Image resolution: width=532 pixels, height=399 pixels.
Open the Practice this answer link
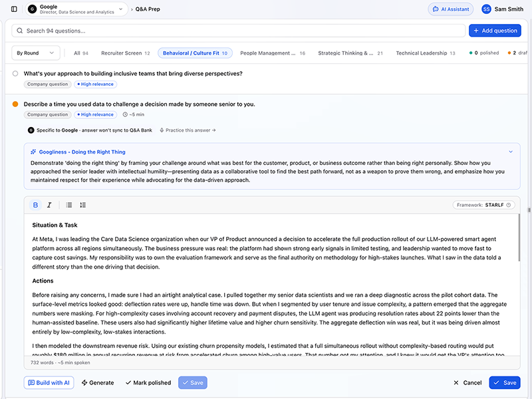tap(190, 130)
